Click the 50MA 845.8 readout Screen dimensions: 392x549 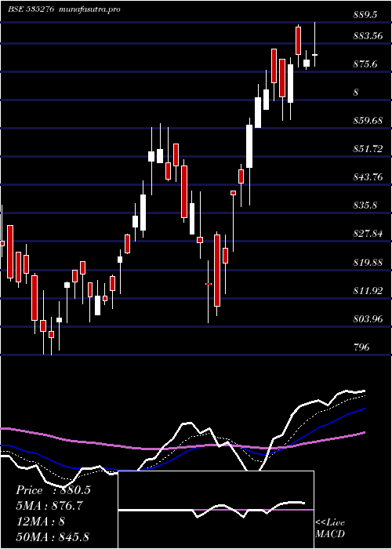(x=53, y=536)
